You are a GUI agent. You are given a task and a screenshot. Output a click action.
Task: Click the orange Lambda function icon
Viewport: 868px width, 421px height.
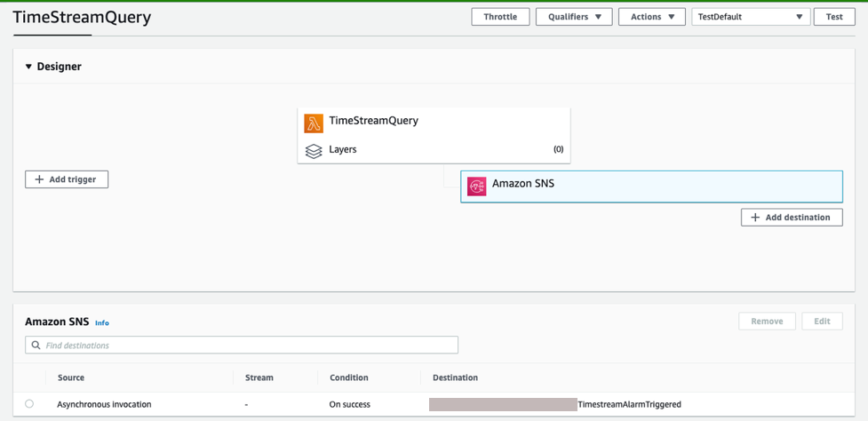click(x=314, y=123)
